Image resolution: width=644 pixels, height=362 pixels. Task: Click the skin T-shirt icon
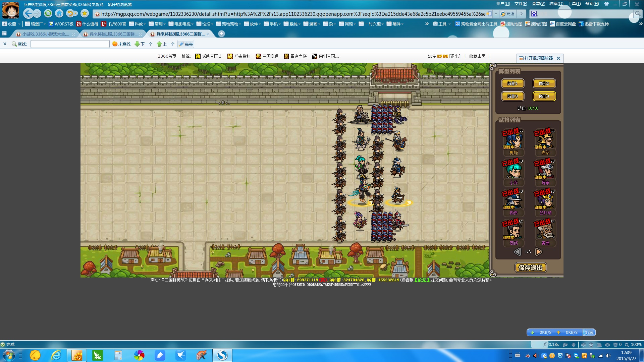click(x=606, y=4)
